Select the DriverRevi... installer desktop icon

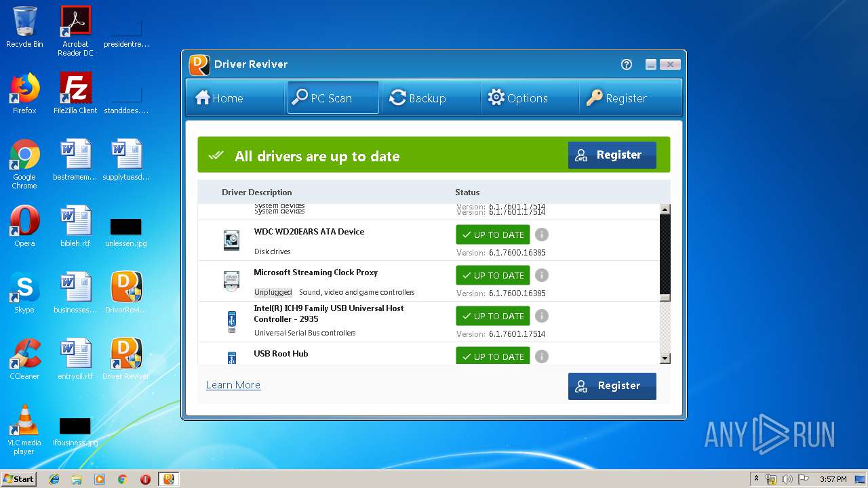pyautogui.click(x=126, y=293)
